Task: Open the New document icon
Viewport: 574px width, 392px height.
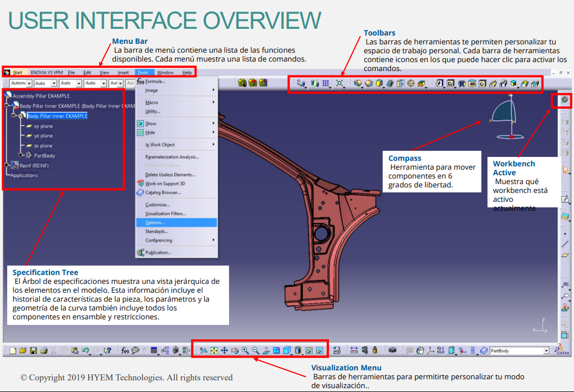Action: tap(13, 350)
